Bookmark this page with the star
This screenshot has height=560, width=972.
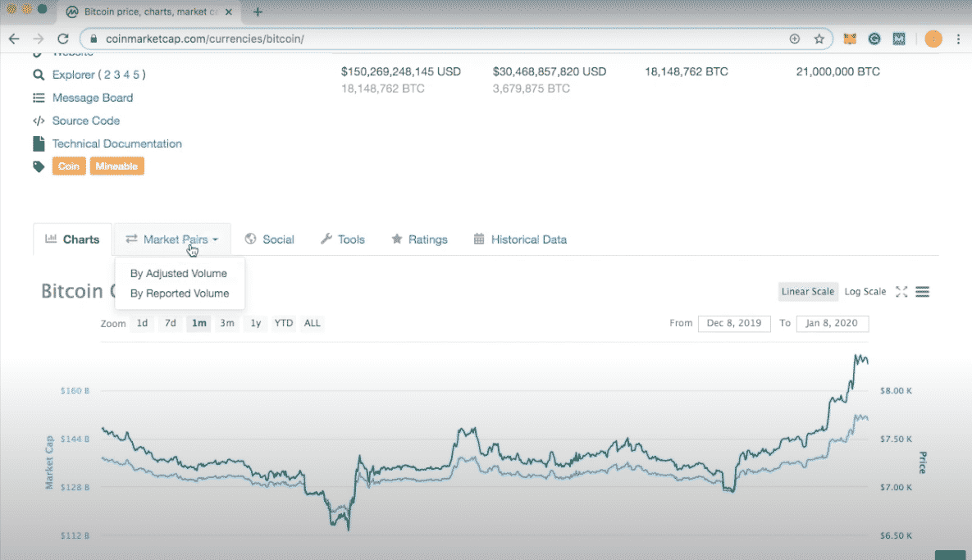point(819,39)
